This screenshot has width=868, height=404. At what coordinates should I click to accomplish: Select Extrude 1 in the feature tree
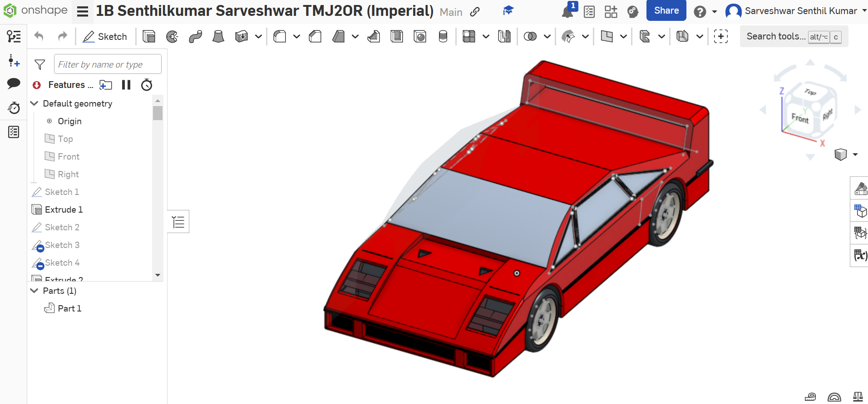click(x=64, y=209)
